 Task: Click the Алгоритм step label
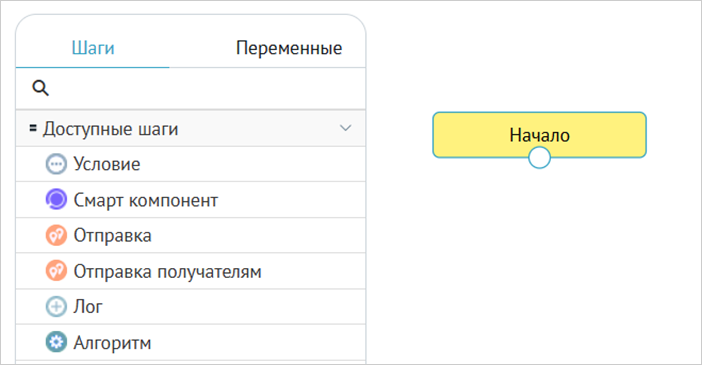click(112, 343)
